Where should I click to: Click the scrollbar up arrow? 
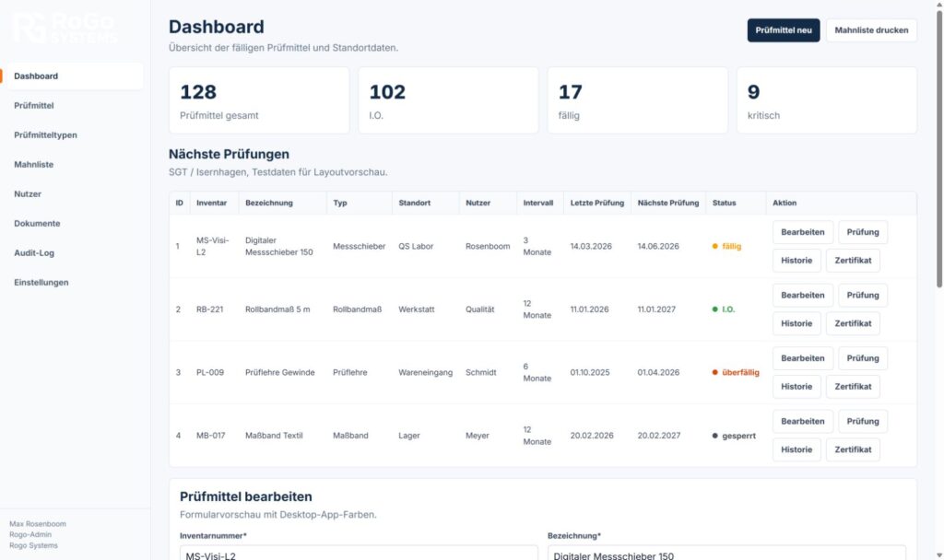pos(939,5)
